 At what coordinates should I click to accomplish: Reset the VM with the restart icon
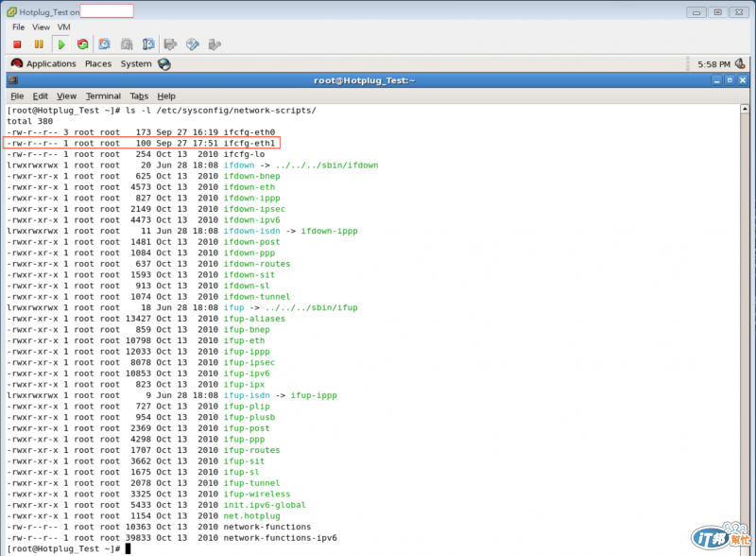coord(83,44)
